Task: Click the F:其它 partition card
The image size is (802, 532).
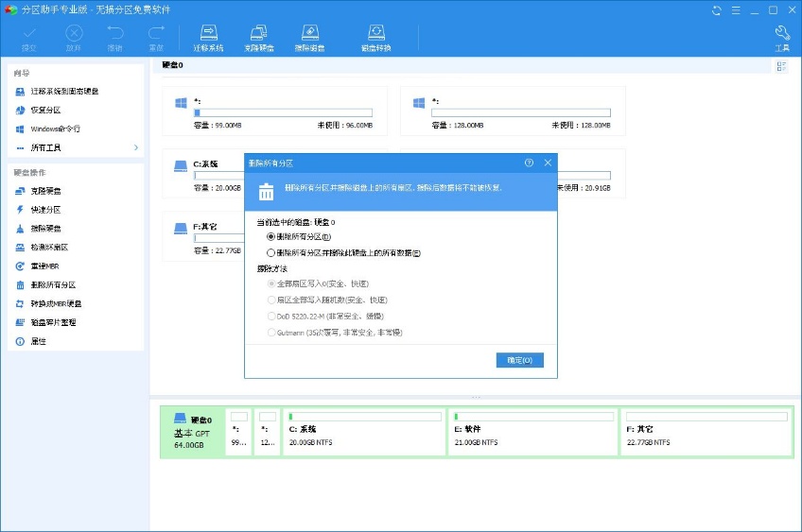Action: (x=203, y=236)
